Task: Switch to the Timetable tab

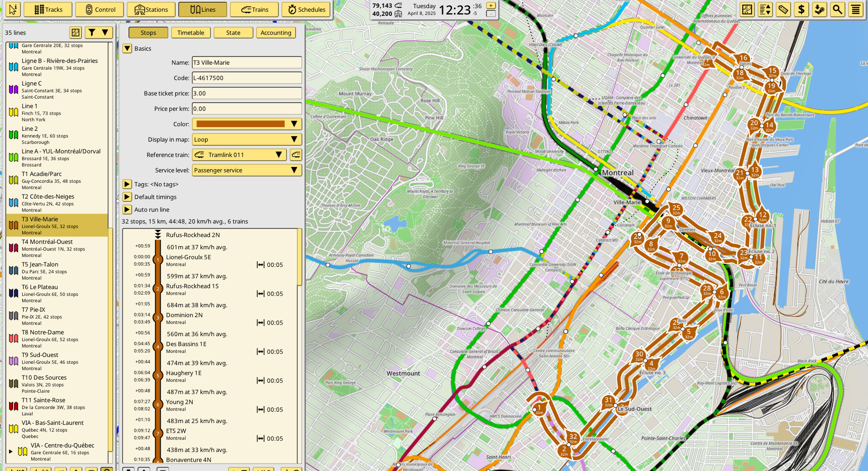Action: (191, 33)
